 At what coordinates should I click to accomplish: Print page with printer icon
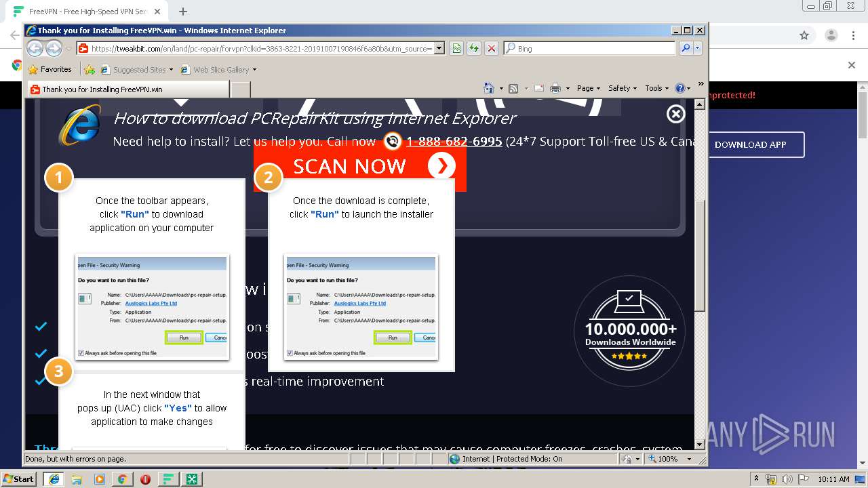555,88
